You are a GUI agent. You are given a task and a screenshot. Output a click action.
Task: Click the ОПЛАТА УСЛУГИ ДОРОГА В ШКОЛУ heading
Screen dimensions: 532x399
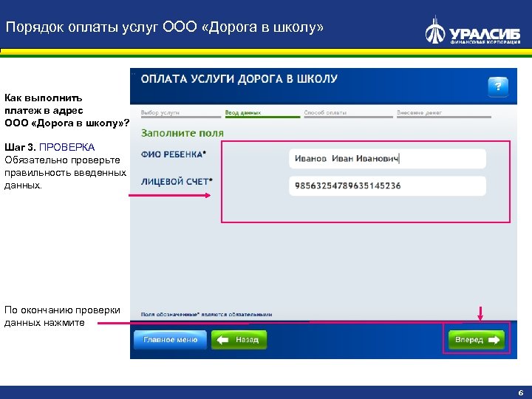click(239, 79)
